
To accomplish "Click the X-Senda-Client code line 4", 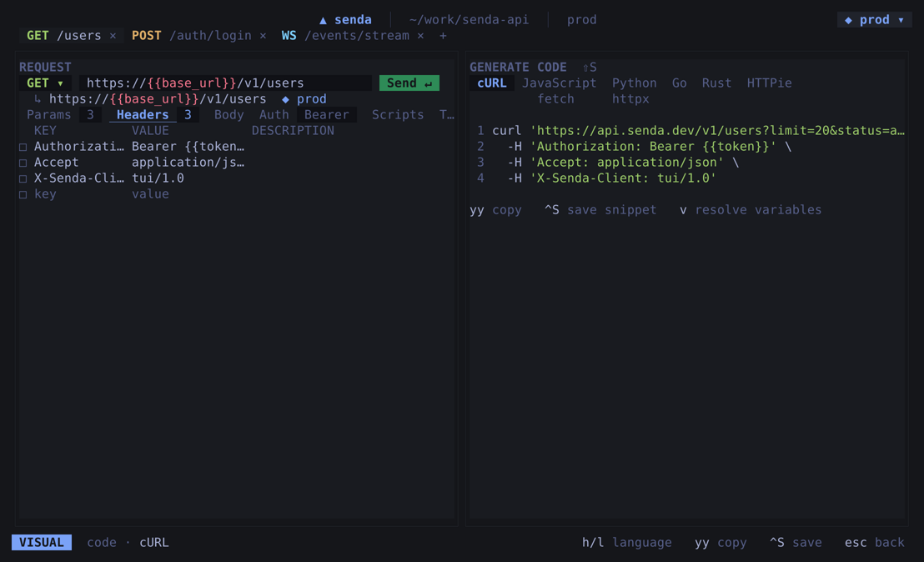I will [x=611, y=178].
